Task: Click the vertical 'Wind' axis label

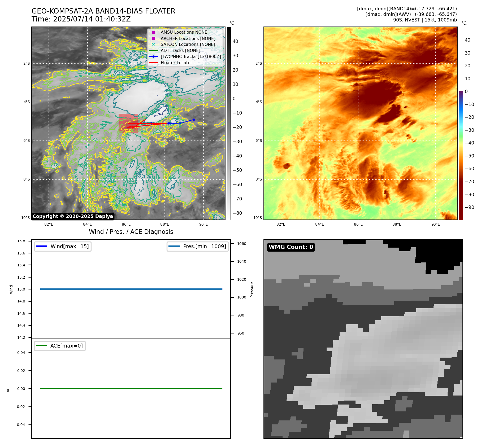Action: point(11,289)
